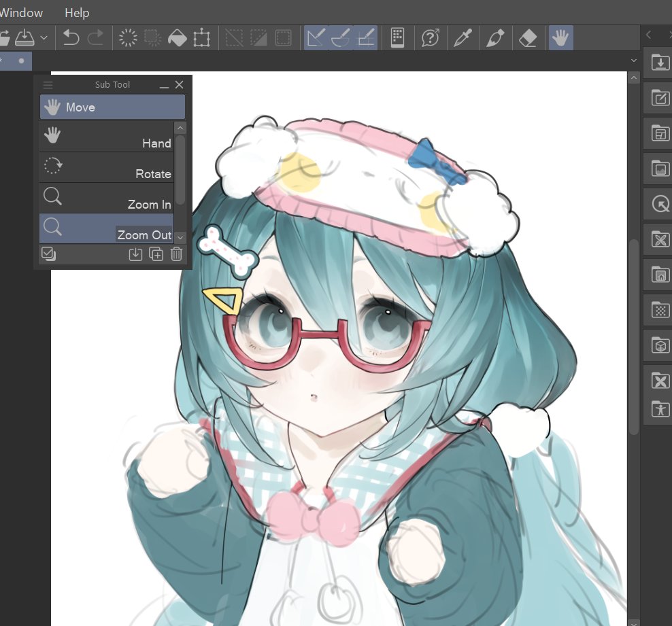Click Sub Tool list scroll up arrow
The image size is (672, 626).
[x=180, y=128]
